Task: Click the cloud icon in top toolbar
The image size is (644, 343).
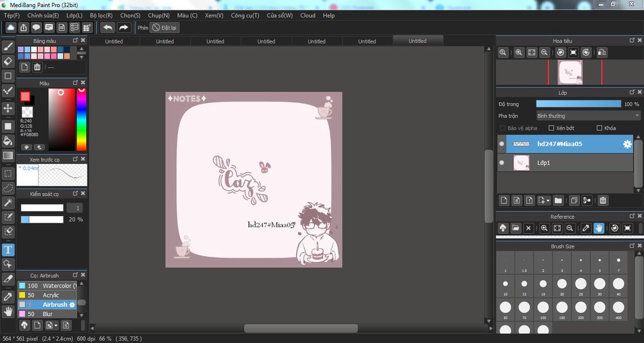Action: click(x=11, y=28)
